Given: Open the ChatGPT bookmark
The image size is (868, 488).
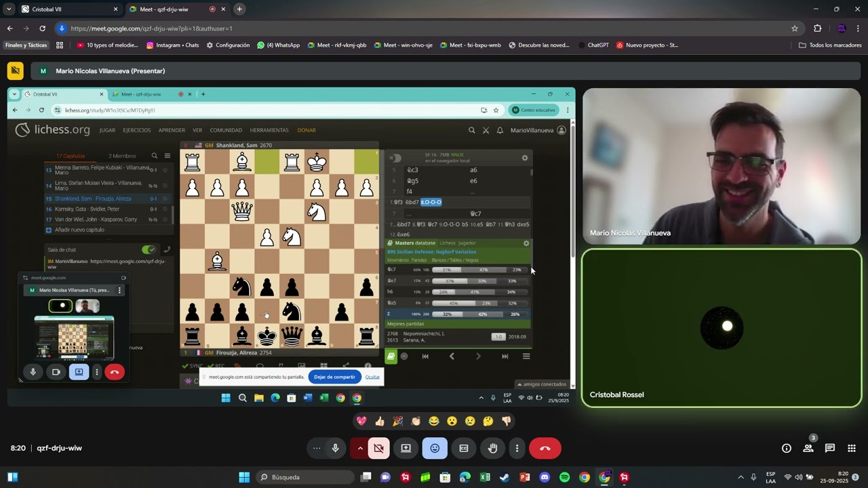Looking at the screenshot, I should point(594,45).
